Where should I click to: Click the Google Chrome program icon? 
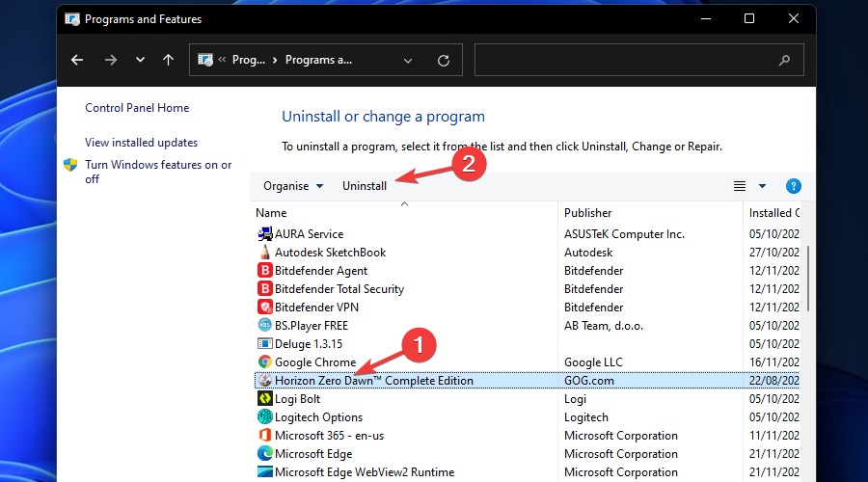(x=265, y=362)
